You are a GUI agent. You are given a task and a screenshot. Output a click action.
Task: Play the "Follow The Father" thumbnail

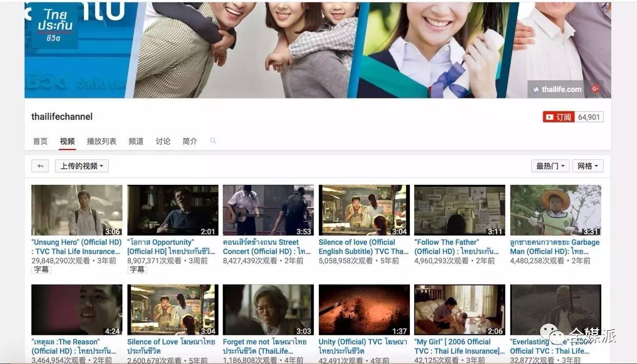click(460, 210)
